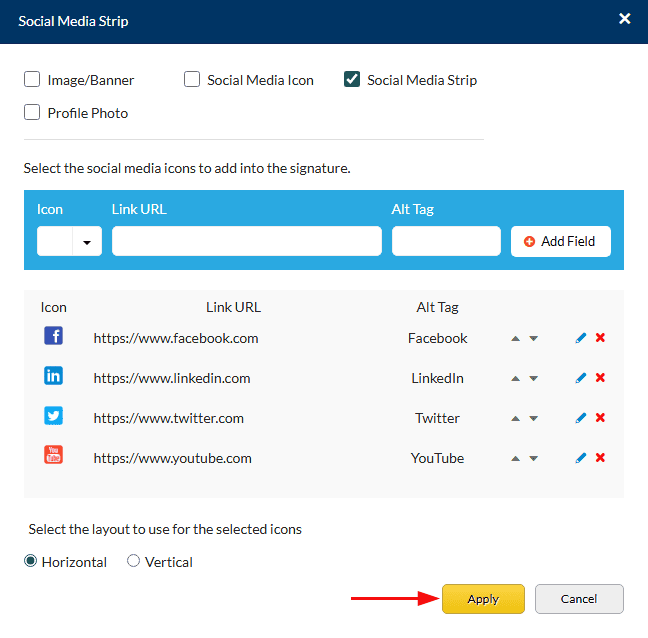Click the pencil edit icon for Facebook
Screen dimensions: 648x638
[x=581, y=338]
